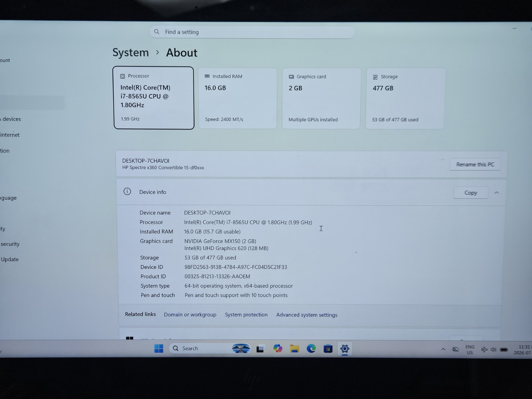Click airplane mode network tray icon
Image resolution: width=532 pixels, height=399 pixels.
484,349
